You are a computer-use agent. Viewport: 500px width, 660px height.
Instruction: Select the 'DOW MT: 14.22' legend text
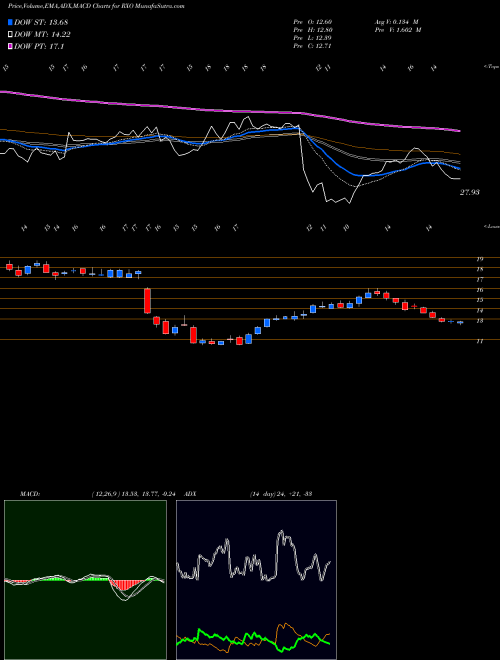coord(43,35)
